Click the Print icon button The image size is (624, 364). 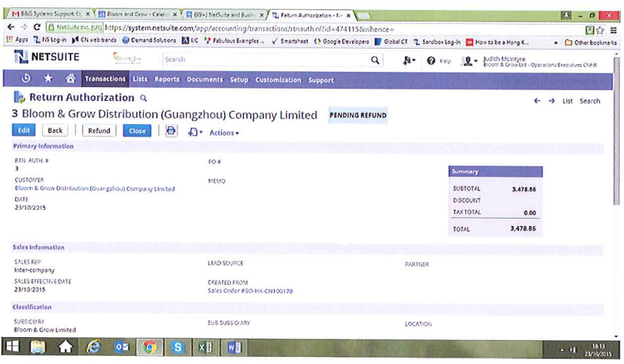click(171, 131)
